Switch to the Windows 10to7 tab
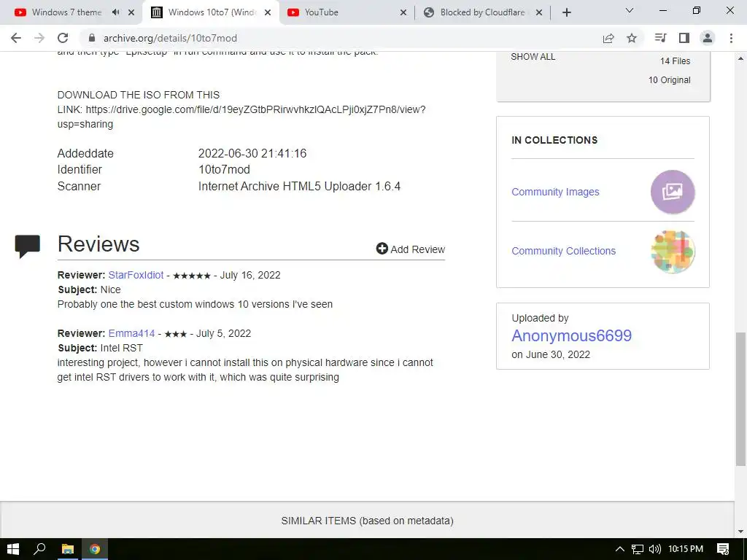 [212, 12]
